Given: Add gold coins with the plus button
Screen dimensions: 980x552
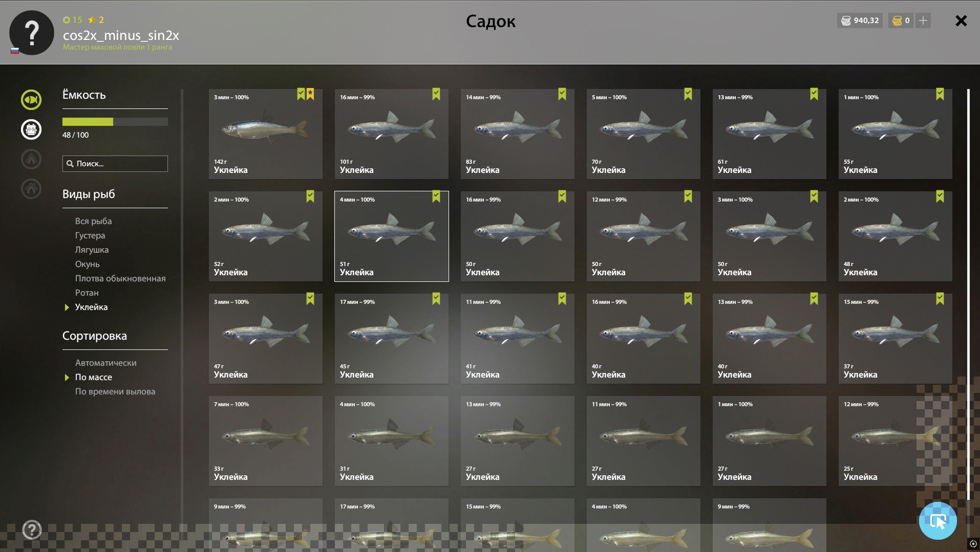Looking at the screenshot, I should 923,20.
